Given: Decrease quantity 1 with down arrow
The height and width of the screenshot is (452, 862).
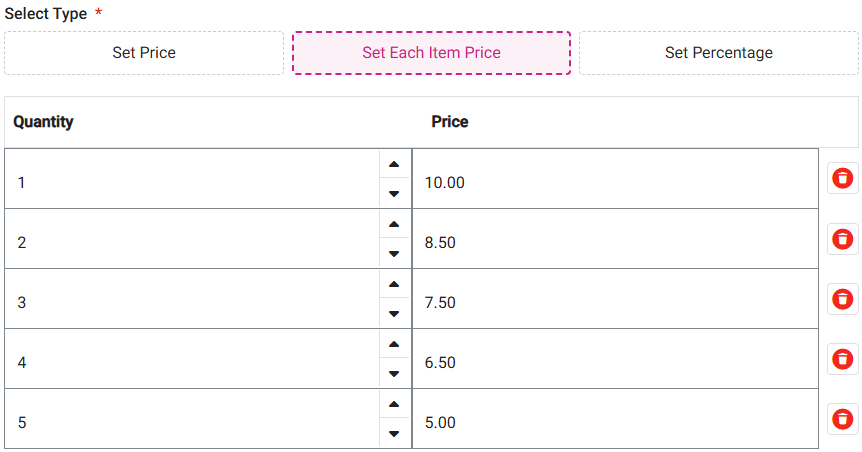Looking at the screenshot, I should [394, 194].
